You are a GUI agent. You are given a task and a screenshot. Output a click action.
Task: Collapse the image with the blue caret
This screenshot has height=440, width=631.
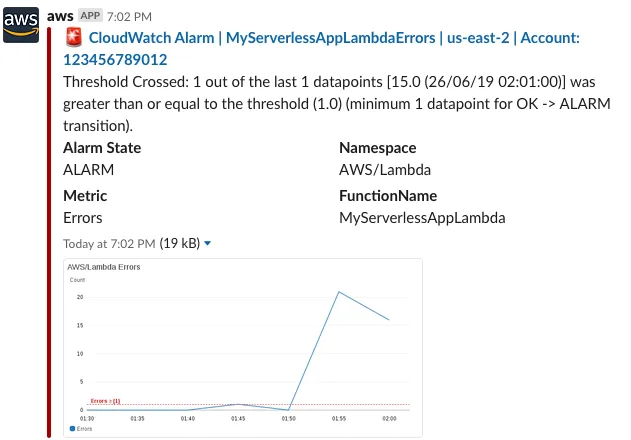208,243
